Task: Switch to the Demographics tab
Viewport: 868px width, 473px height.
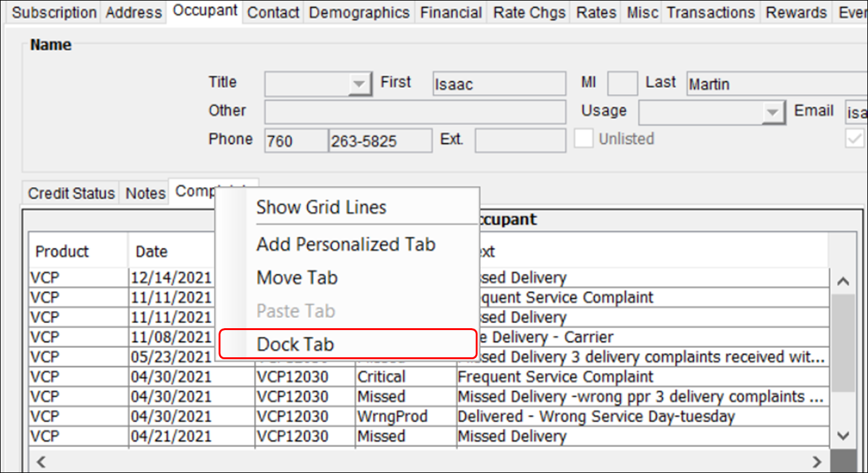Action: tap(359, 13)
